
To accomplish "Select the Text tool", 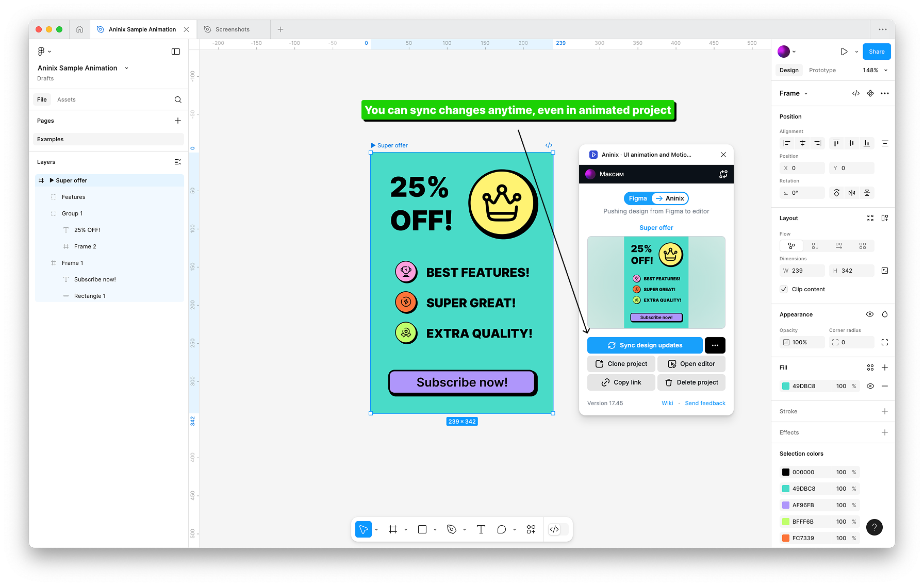I will (x=481, y=529).
